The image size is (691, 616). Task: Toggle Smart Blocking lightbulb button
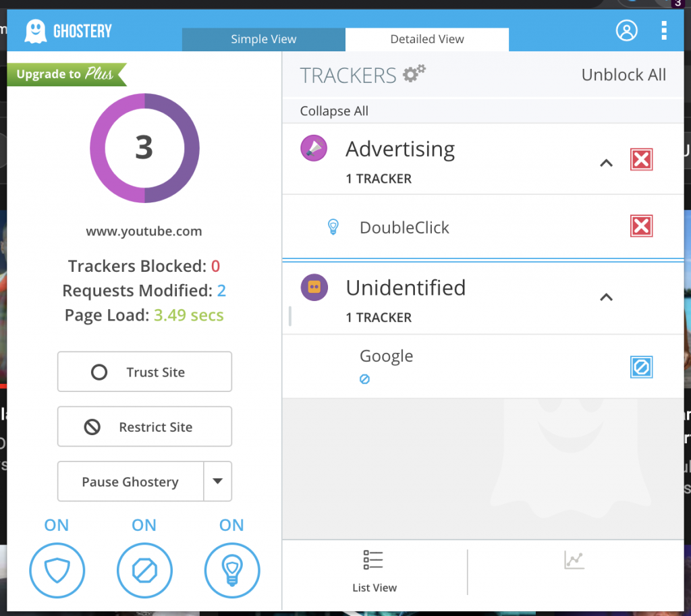[x=232, y=570]
